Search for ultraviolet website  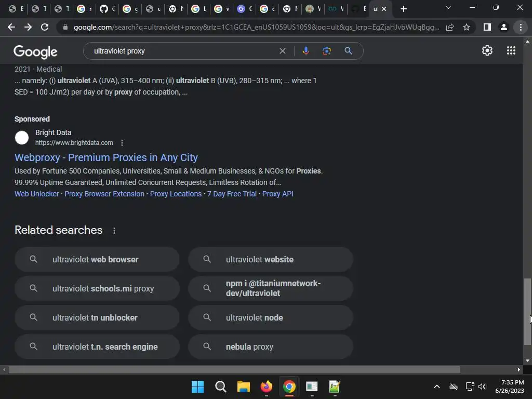[271, 260]
